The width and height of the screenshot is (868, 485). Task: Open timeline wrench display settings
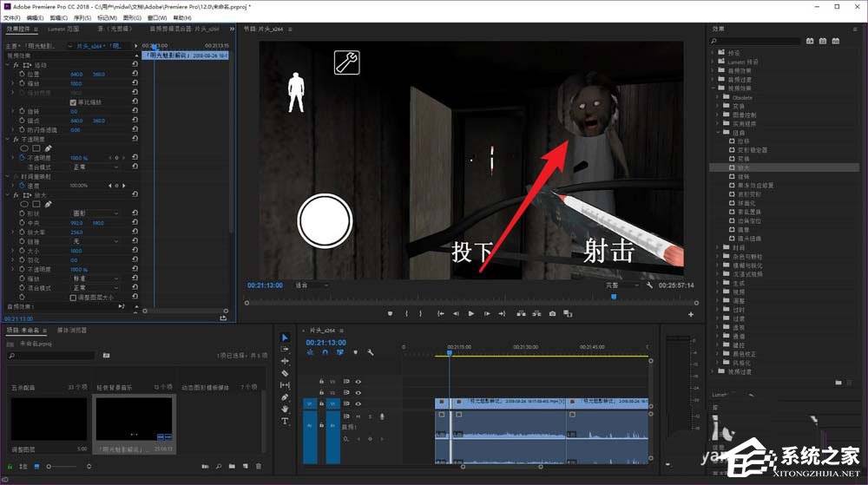pos(371,352)
